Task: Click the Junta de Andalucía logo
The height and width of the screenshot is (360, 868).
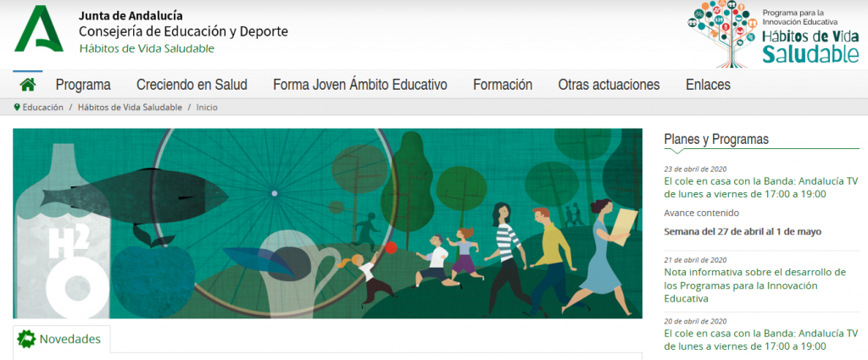Action: pyautogui.click(x=39, y=29)
